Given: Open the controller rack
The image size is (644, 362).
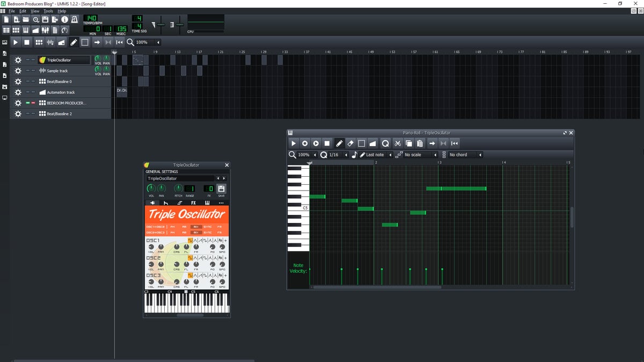Looking at the screenshot, I should click(64, 30).
